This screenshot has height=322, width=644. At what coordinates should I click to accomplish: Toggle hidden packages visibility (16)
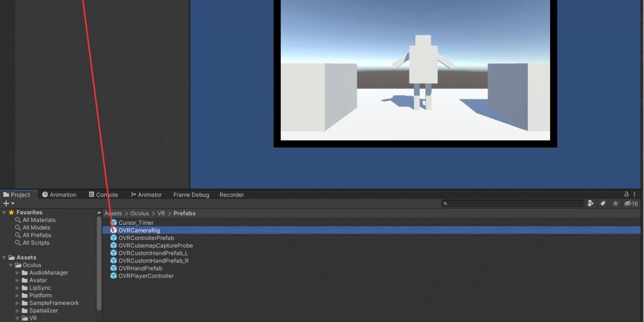[x=630, y=203]
